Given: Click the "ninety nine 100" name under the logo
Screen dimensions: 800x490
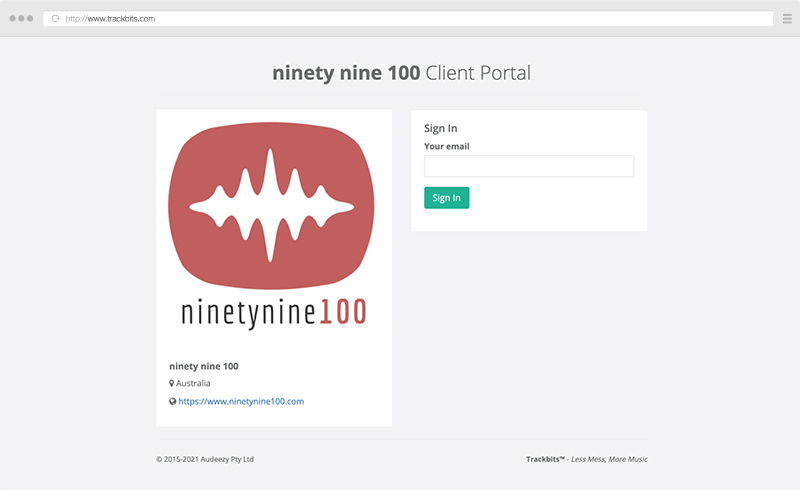Looking at the screenshot, I should coord(204,366).
